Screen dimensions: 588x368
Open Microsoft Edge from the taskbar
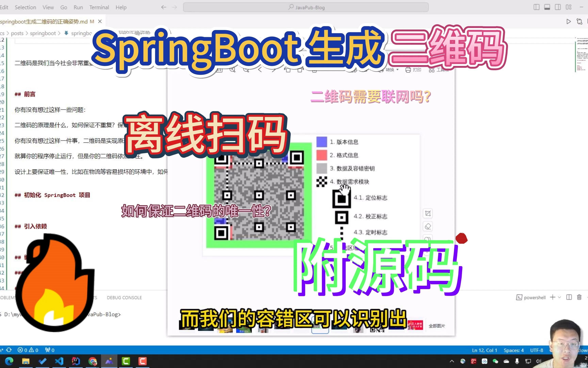(9, 361)
